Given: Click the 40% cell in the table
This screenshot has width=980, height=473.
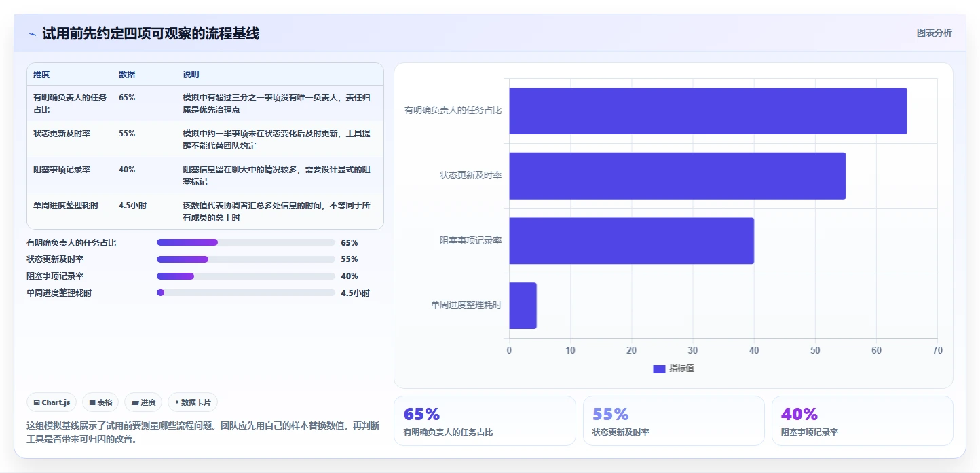Looking at the screenshot, I should [x=127, y=170].
